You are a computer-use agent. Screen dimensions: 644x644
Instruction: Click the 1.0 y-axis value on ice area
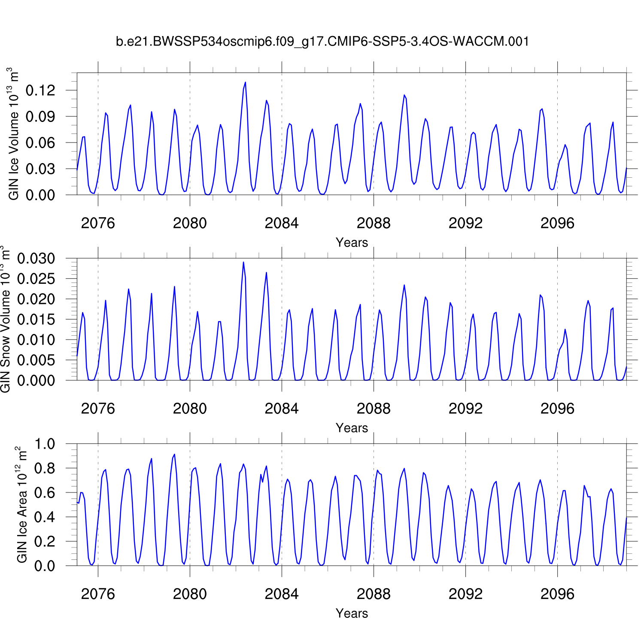click(45, 444)
